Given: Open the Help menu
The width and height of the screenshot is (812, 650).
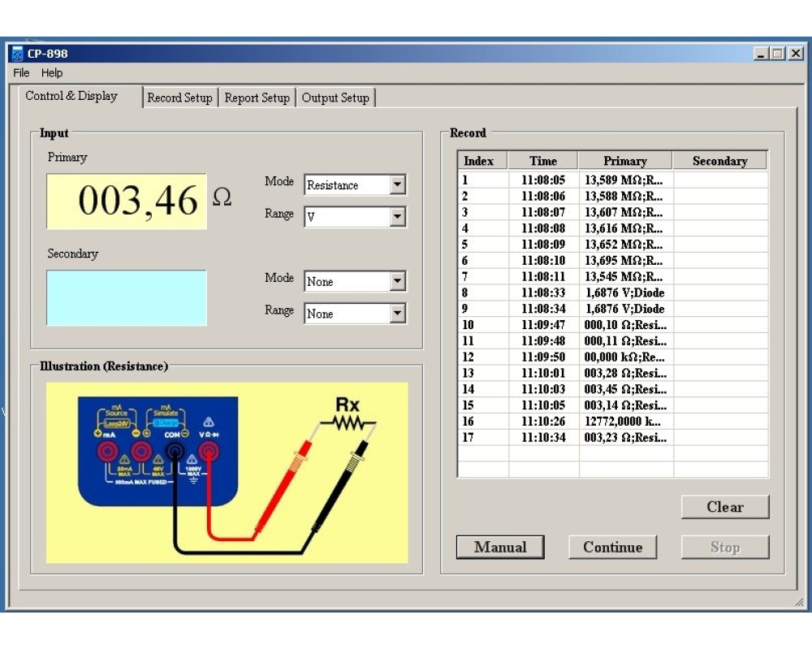Looking at the screenshot, I should coord(52,73).
